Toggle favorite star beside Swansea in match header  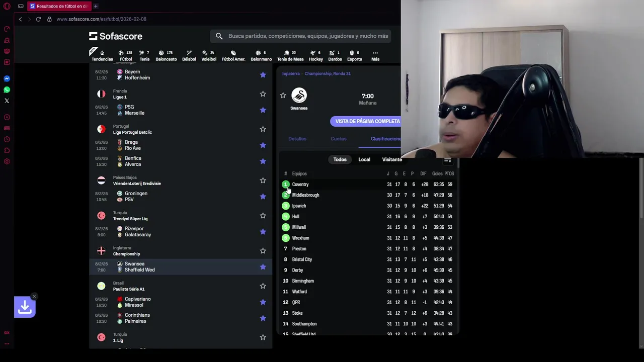coord(283,96)
